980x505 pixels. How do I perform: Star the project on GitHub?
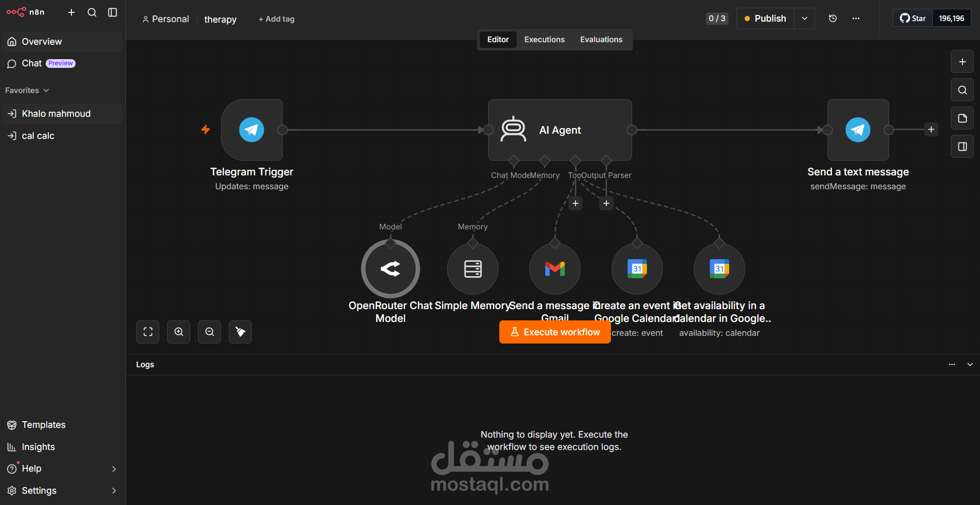pyautogui.click(x=913, y=18)
